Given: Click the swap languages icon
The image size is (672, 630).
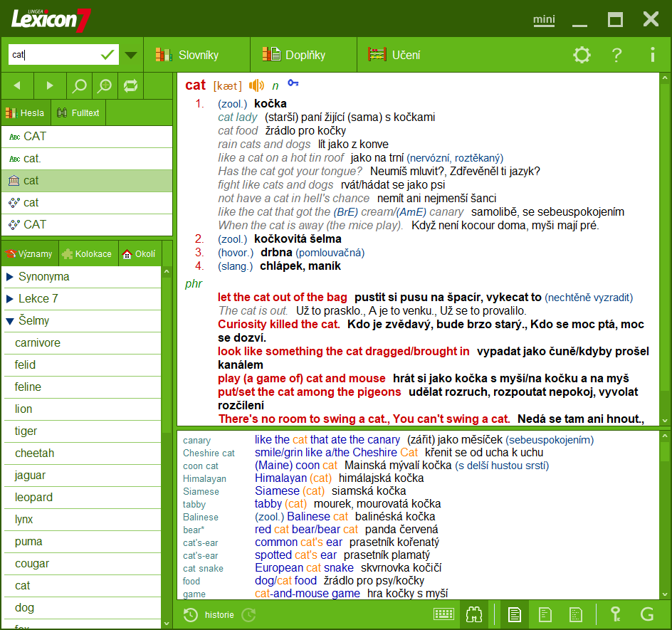Looking at the screenshot, I should [131, 85].
